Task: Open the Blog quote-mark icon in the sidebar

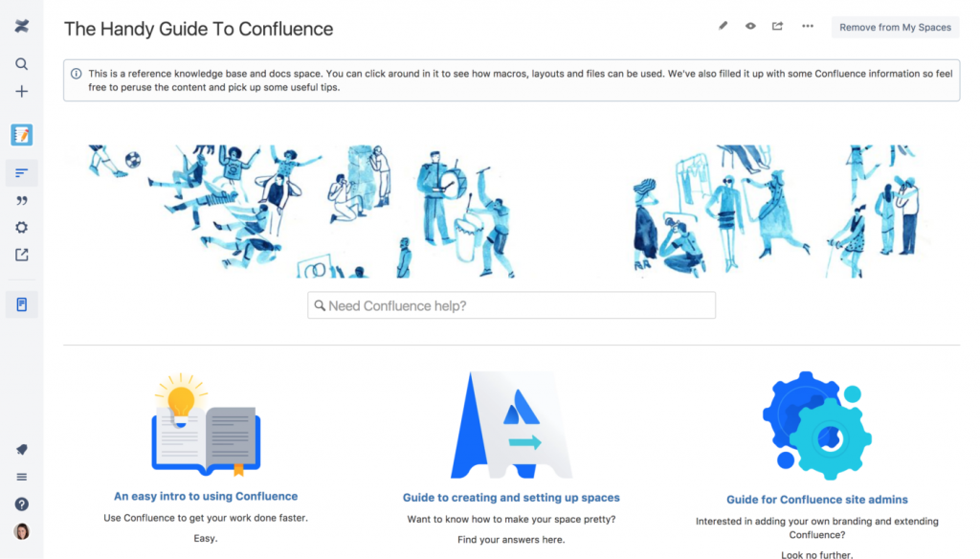Action: (21, 201)
